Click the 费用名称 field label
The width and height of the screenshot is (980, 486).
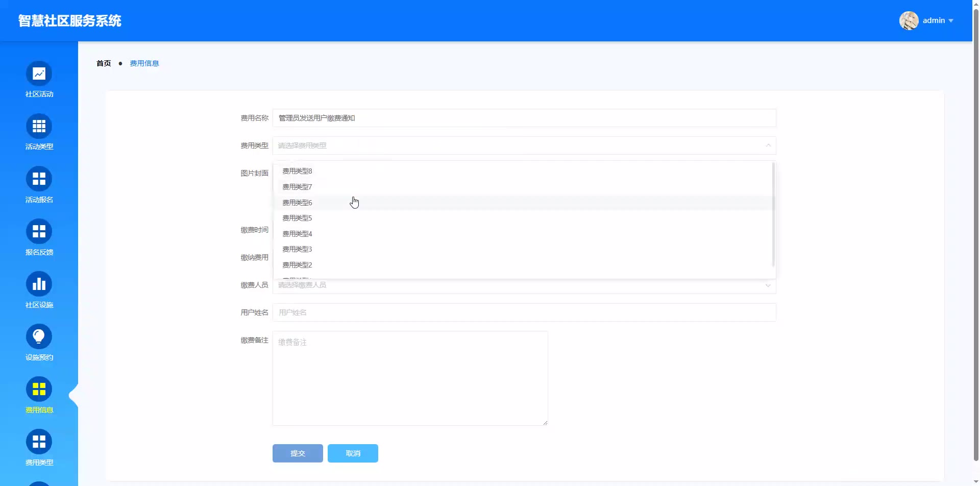coord(254,118)
